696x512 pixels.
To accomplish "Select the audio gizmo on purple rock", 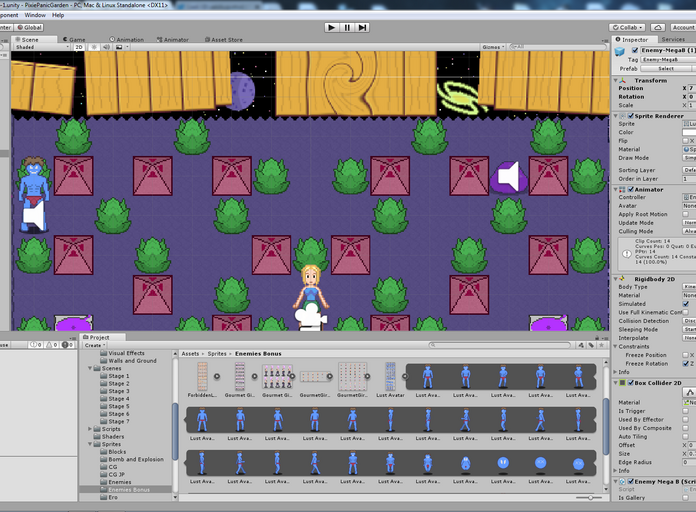I will (508, 177).
